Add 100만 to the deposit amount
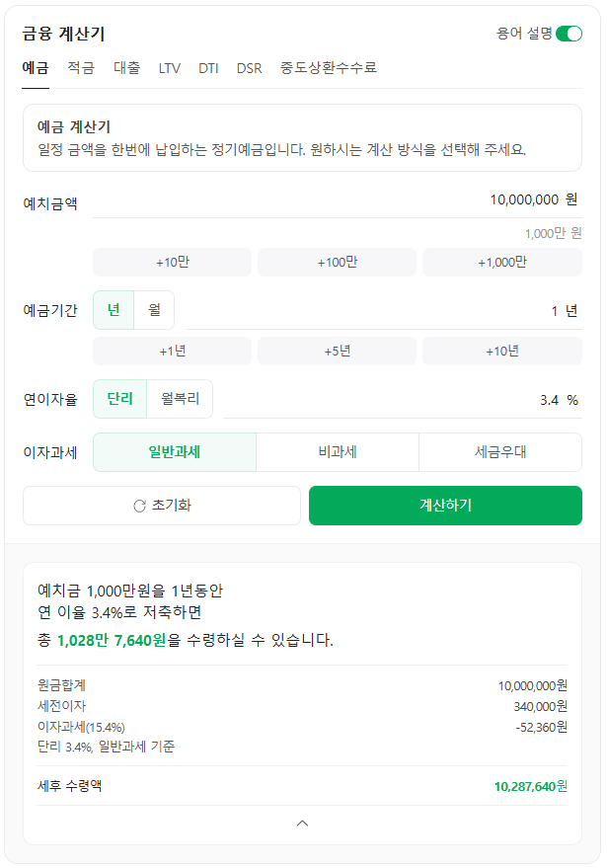 (x=337, y=262)
